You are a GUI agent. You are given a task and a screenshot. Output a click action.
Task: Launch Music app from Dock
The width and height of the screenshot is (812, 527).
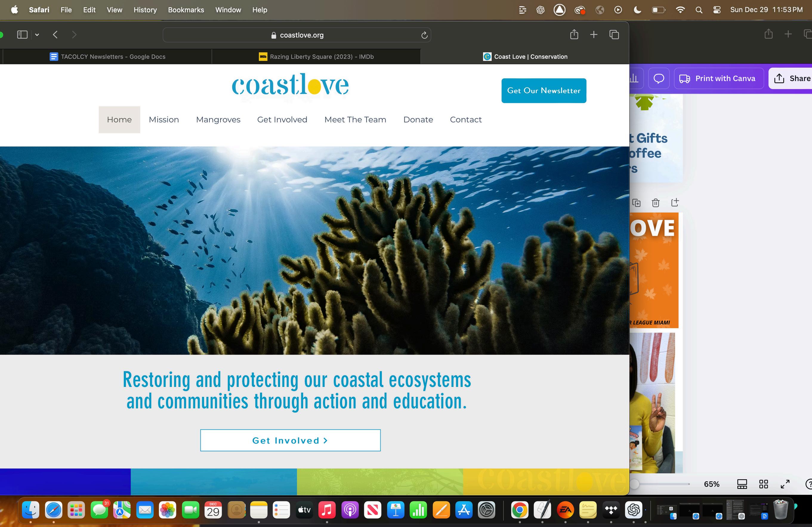(x=327, y=510)
